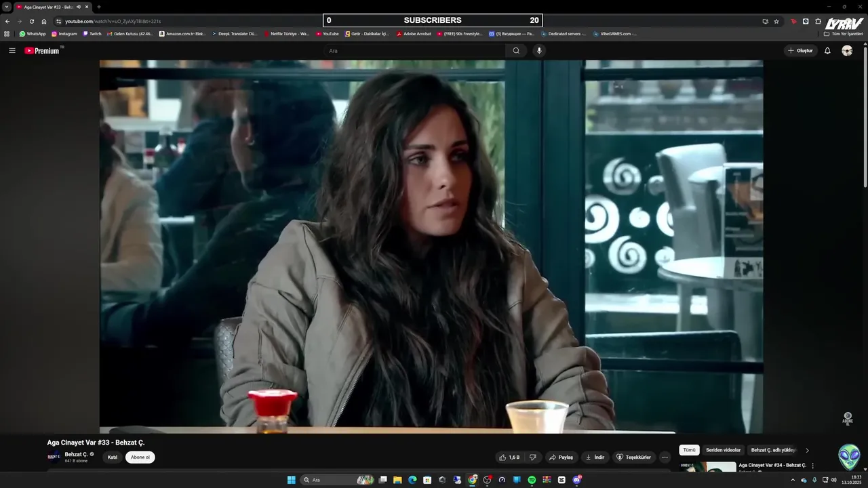
Task: Open the Behzat Ç. channel name link
Action: (76, 454)
